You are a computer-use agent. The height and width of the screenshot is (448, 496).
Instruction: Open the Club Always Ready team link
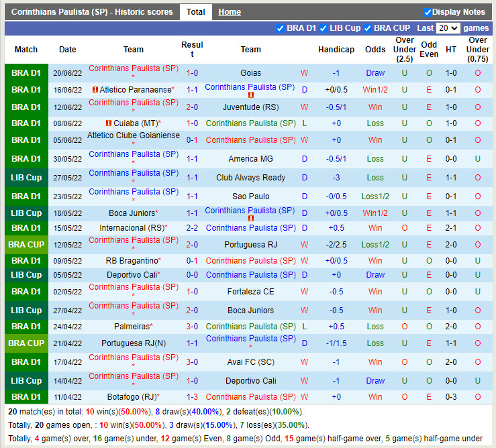point(250,178)
